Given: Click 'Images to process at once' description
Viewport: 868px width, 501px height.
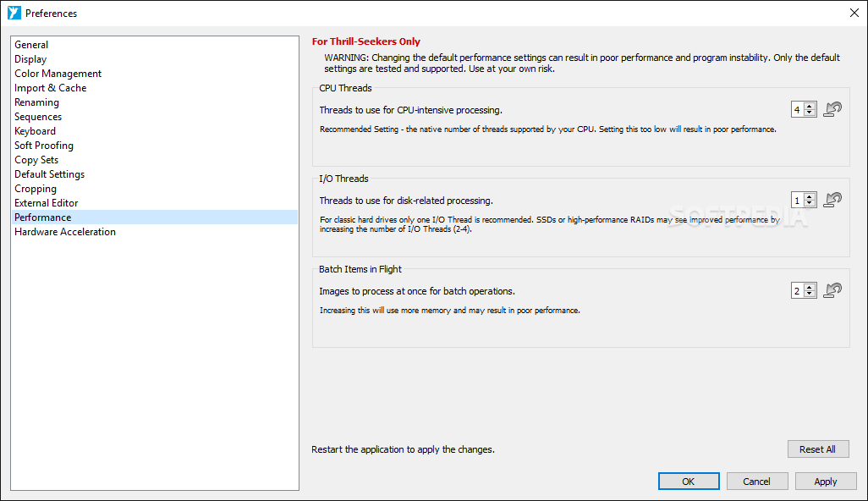Looking at the screenshot, I should [417, 291].
